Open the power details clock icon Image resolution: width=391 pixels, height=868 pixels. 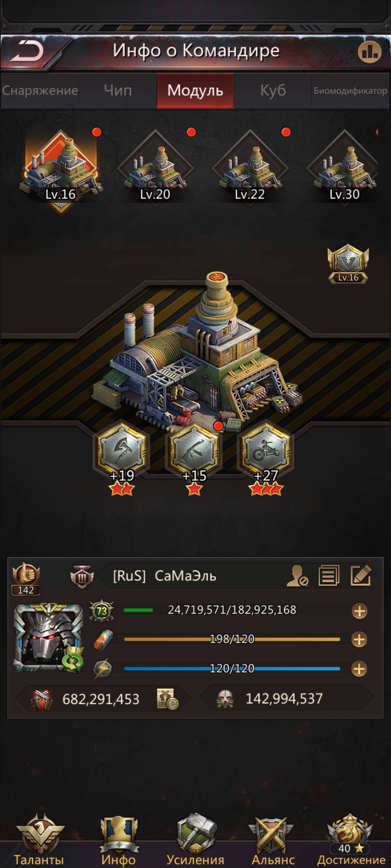(x=167, y=699)
